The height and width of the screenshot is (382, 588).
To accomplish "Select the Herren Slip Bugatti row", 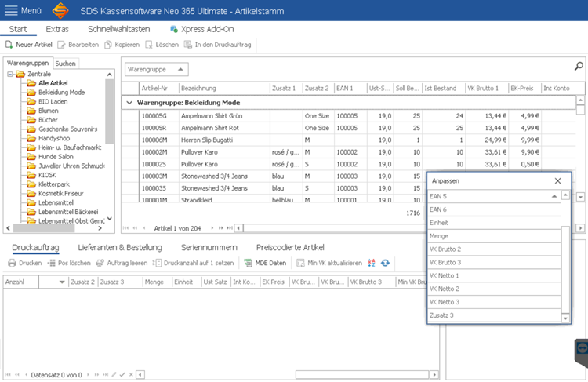I will click(x=348, y=140).
